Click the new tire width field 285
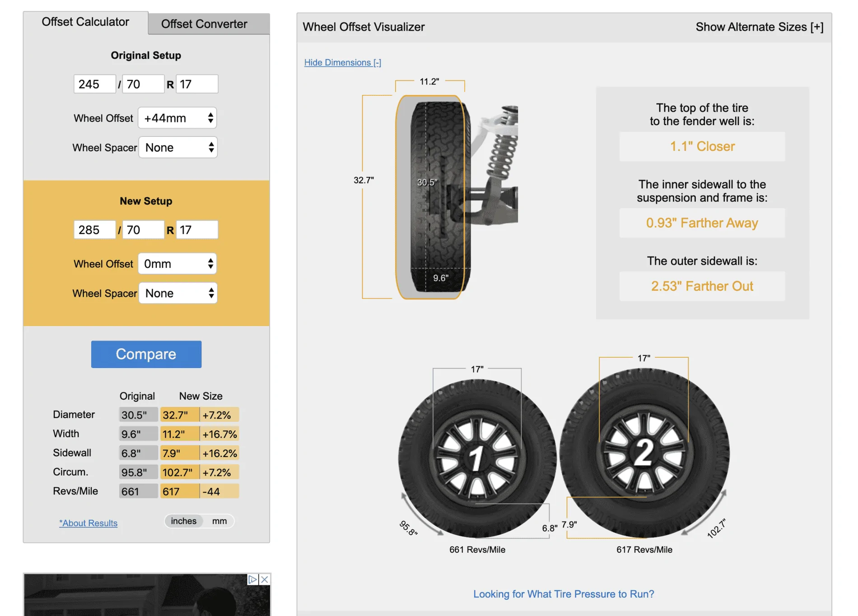 click(x=94, y=230)
